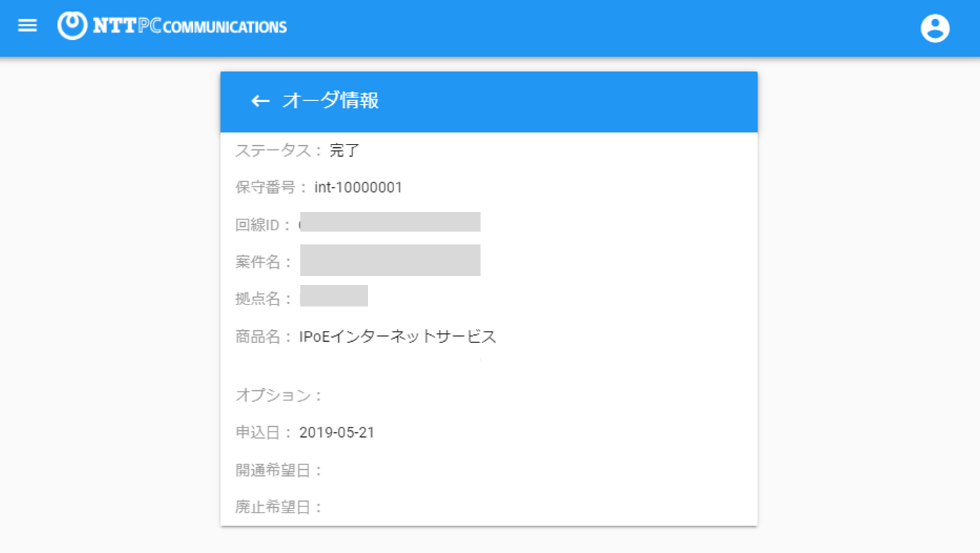This screenshot has height=553, width=980.
Task: Click the redacted 案件名 field value
Action: (390, 260)
